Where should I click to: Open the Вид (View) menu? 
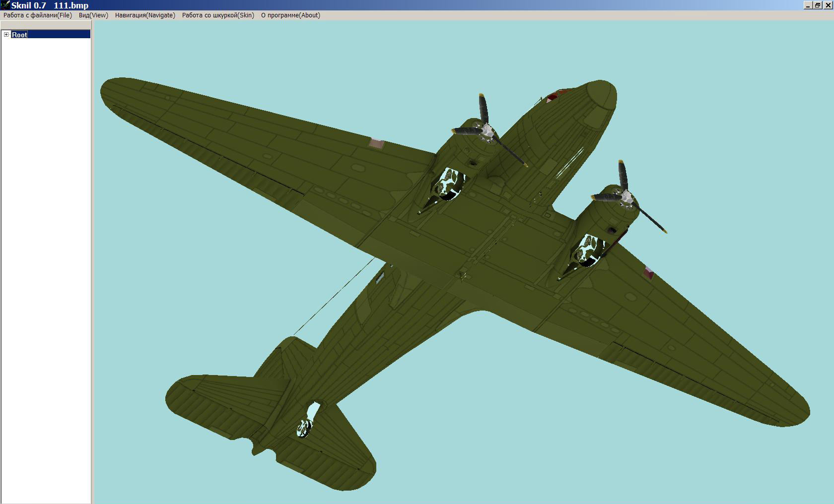[93, 15]
